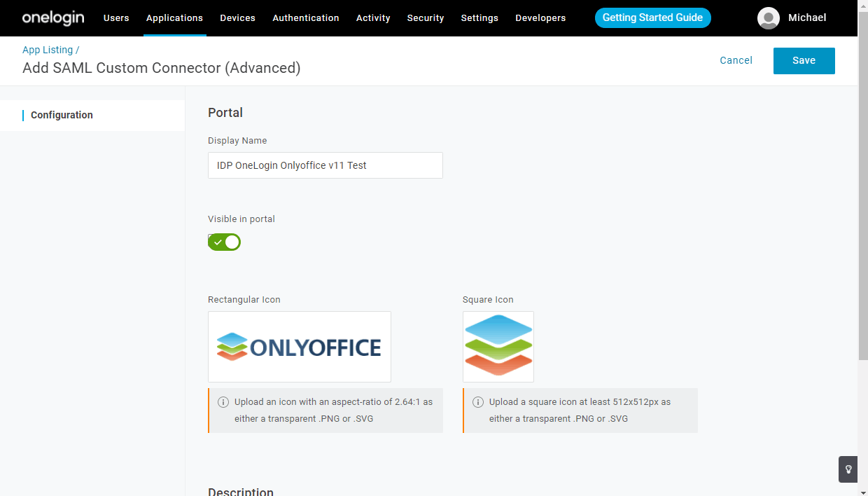The width and height of the screenshot is (868, 496).
Task: Return via the App Listing breadcrumb link
Action: click(46, 50)
